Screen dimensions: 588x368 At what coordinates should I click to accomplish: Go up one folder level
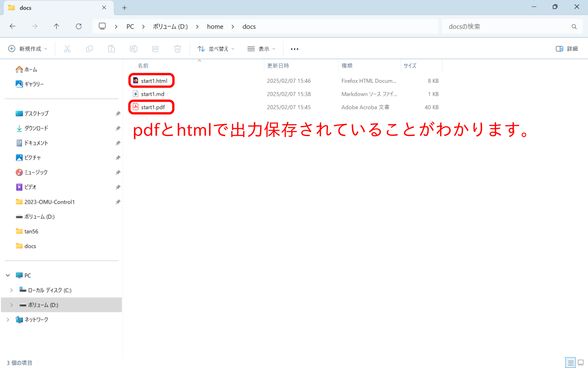pyautogui.click(x=57, y=26)
